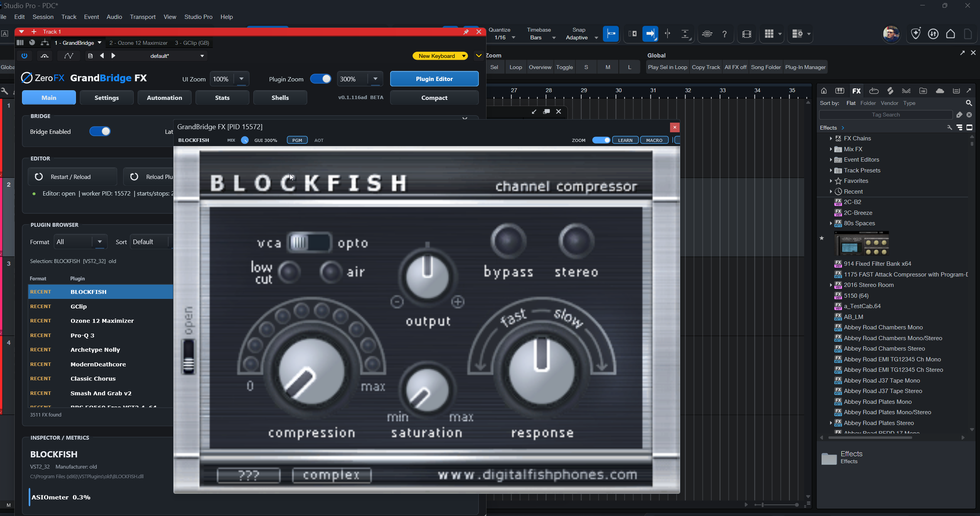Image resolution: width=980 pixels, height=516 pixels.
Task: Go to next preset arrow
Action: tap(113, 56)
